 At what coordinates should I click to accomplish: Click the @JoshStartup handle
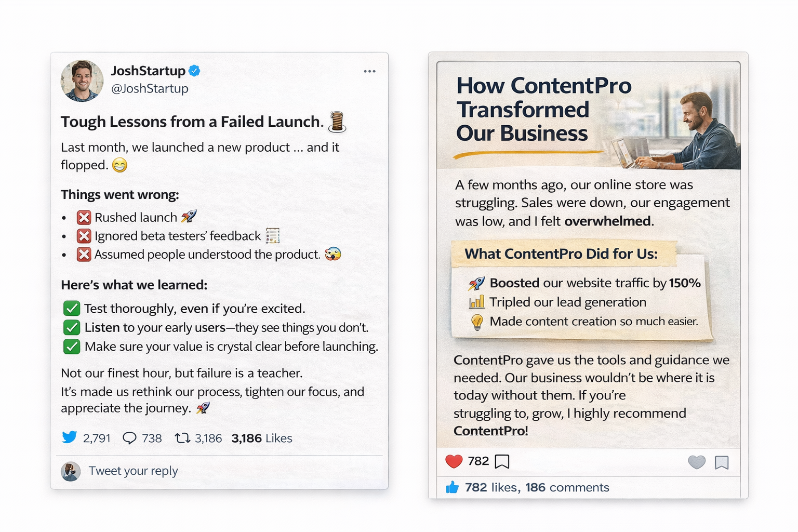tap(151, 88)
